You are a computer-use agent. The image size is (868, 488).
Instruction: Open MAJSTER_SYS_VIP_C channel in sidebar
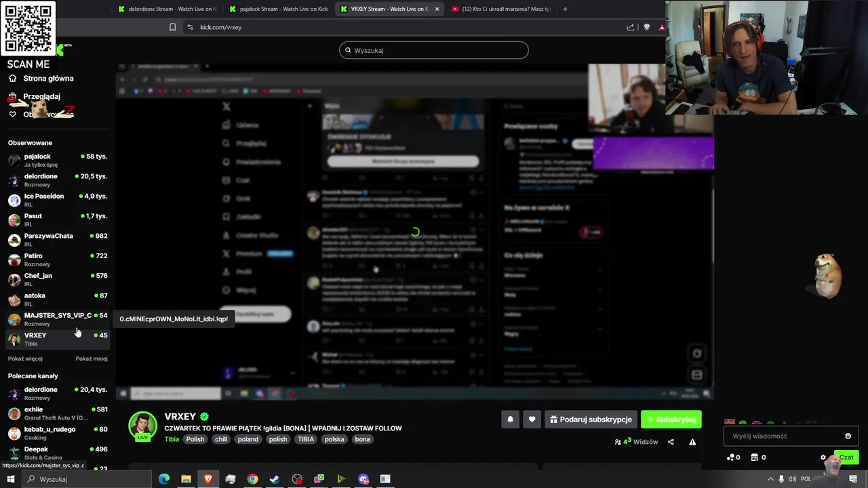pyautogui.click(x=58, y=319)
